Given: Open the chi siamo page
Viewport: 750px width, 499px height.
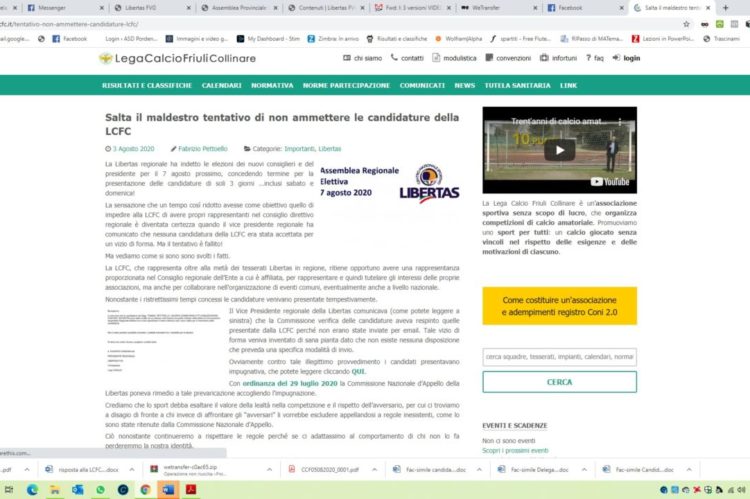Looking at the screenshot, I should tap(362, 58).
